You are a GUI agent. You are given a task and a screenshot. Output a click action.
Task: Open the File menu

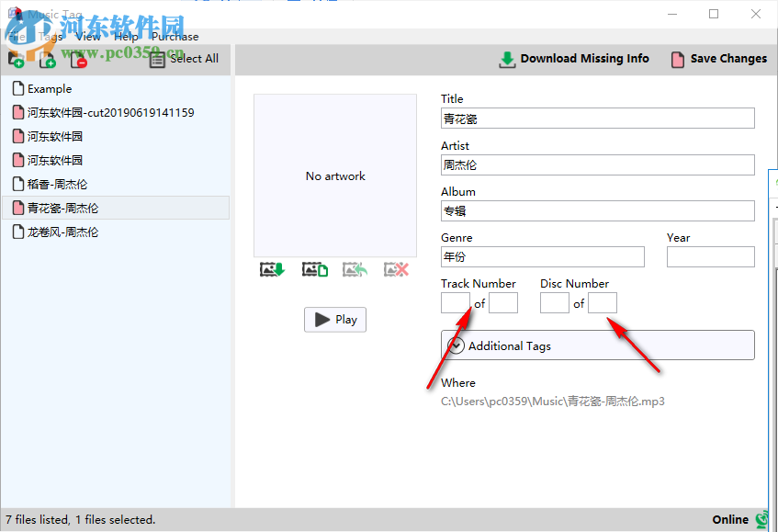tap(17, 37)
